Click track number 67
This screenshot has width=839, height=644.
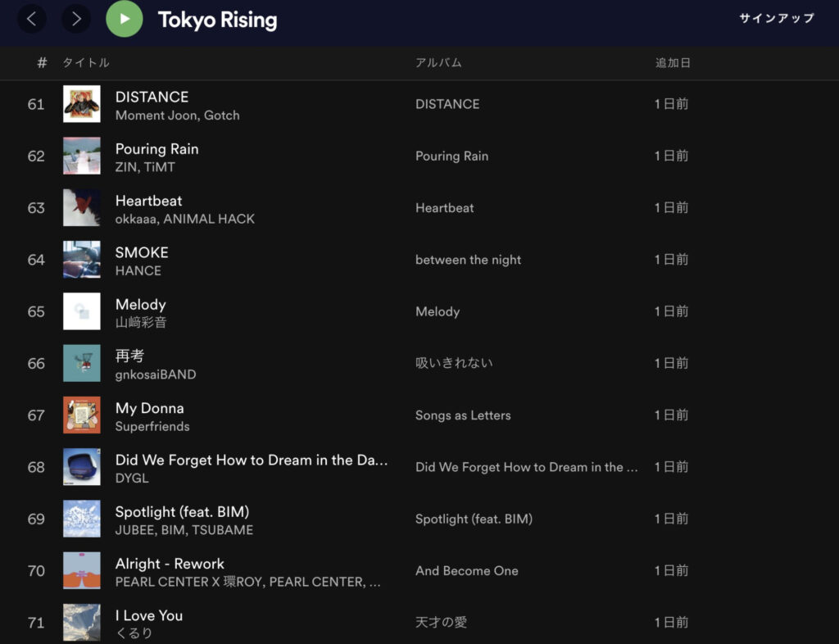tap(36, 415)
